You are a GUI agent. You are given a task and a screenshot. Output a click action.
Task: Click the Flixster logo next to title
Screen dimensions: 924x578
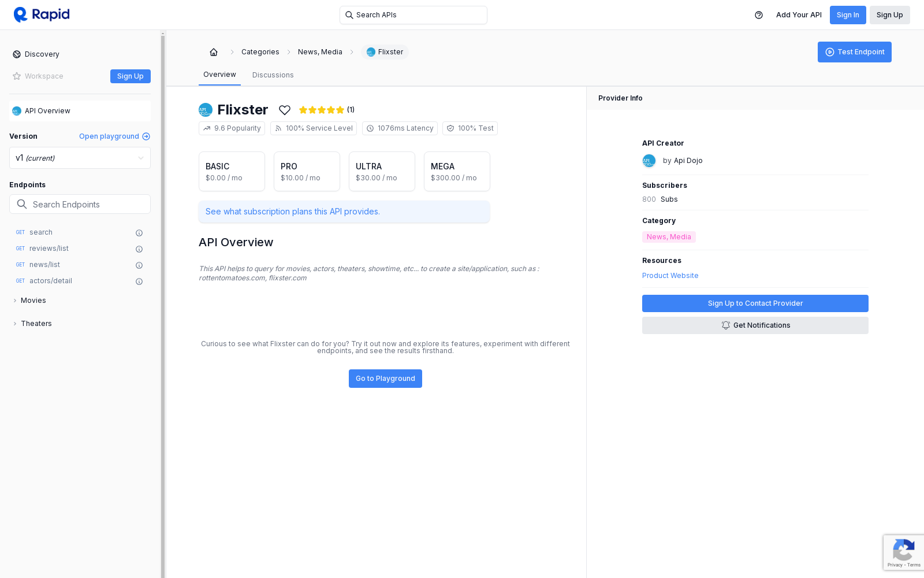[206, 110]
